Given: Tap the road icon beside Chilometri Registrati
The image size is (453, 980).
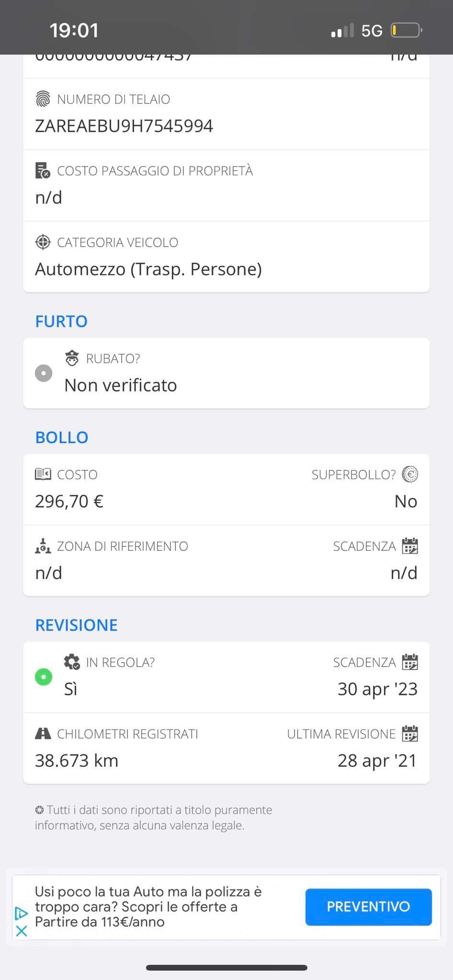Looking at the screenshot, I should (x=43, y=734).
